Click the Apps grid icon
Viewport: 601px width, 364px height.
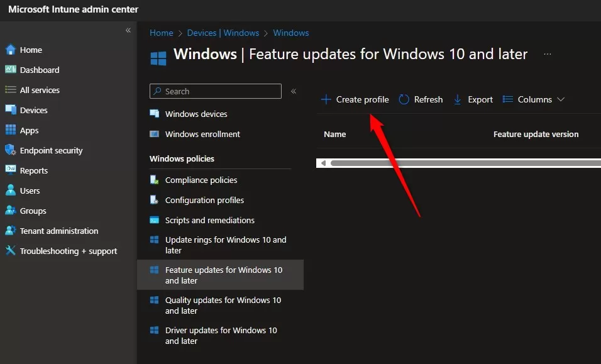point(11,130)
